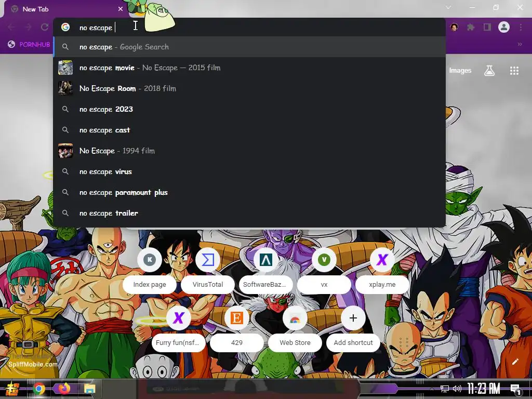The width and height of the screenshot is (532, 399).
Task: Reload the page with the refresh icon
Action: [45, 27]
